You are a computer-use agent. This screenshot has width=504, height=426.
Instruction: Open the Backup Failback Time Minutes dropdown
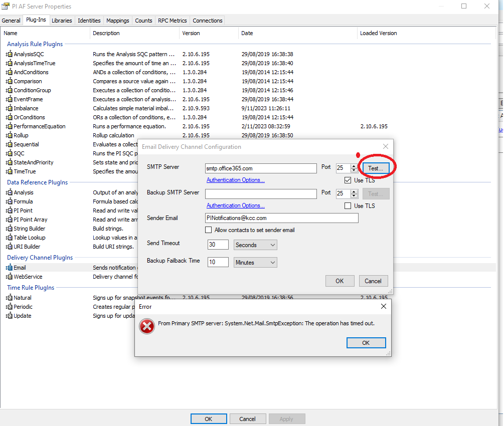[x=255, y=263]
